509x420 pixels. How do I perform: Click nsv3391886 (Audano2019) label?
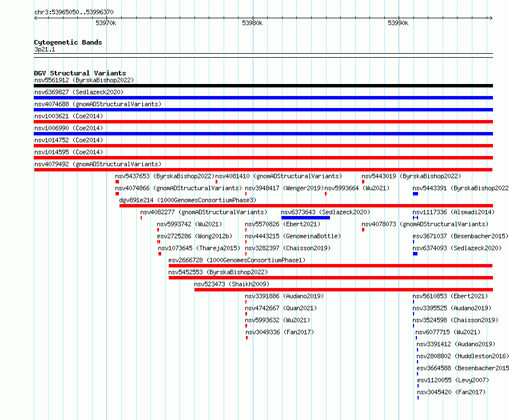coord(284,296)
